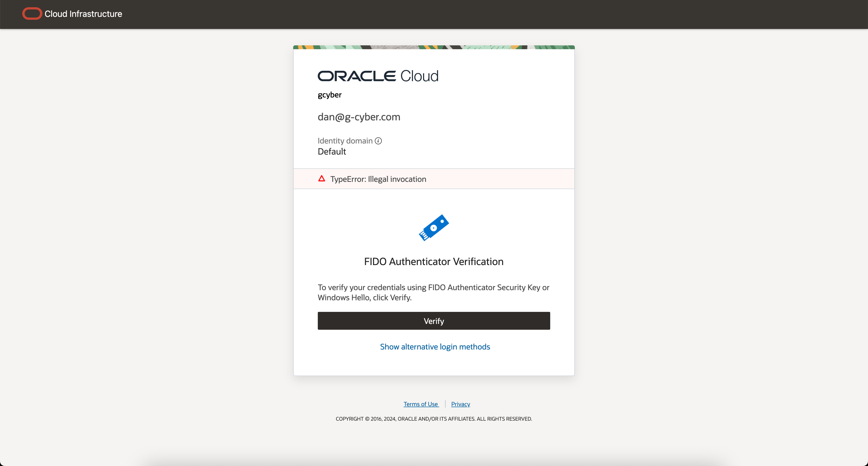
Task: Open Show alternative login methods link
Action: pos(435,347)
